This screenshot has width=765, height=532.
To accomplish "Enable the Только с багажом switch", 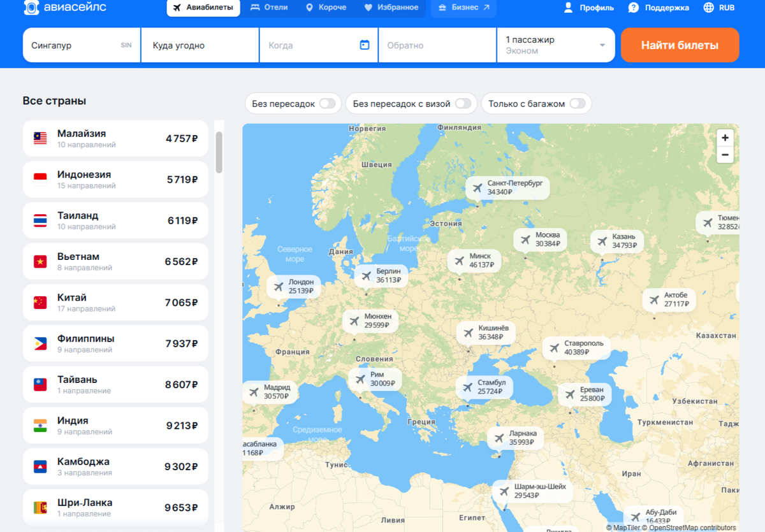I will (x=577, y=103).
